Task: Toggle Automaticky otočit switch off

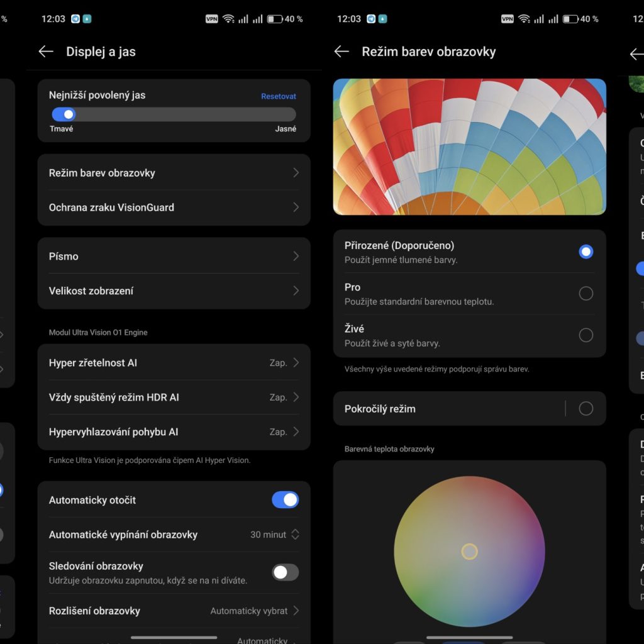Action: (285, 500)
